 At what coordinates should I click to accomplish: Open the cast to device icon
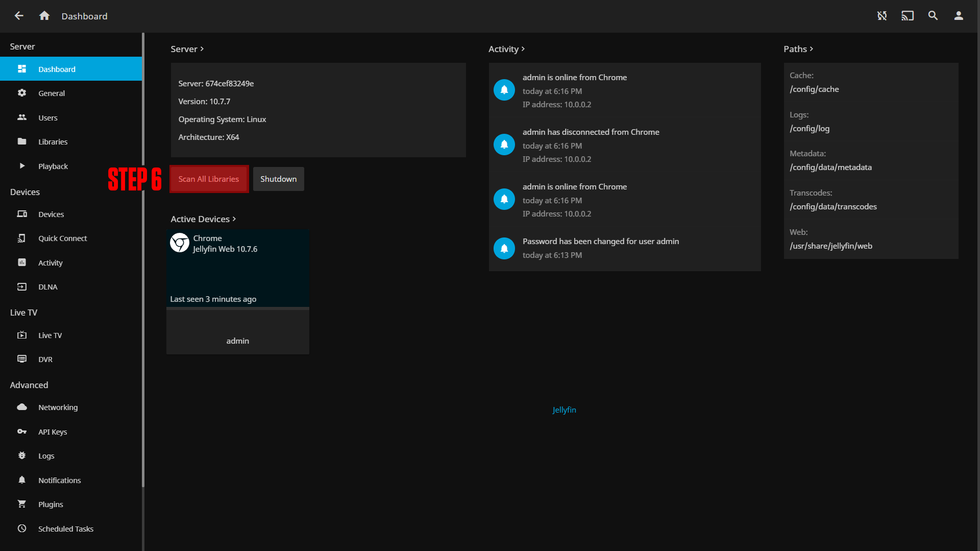point(908,16)
